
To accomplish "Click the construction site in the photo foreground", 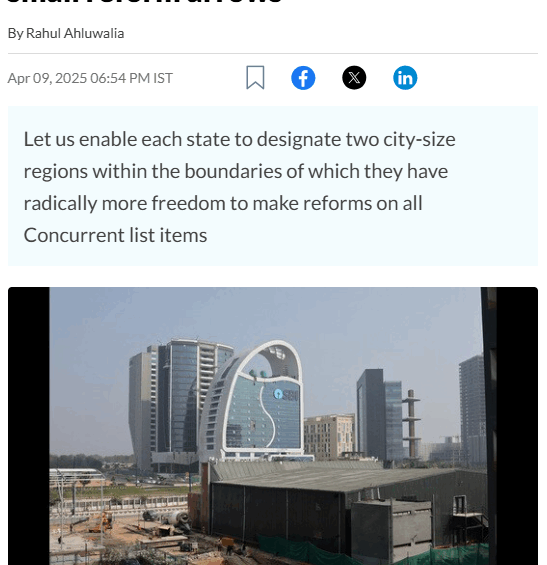I will (x=119, y=533).
